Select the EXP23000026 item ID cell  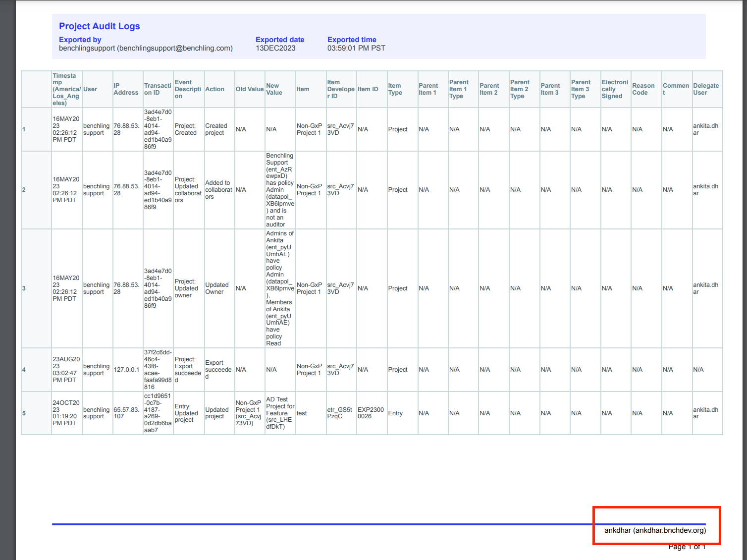click(372, 413)
